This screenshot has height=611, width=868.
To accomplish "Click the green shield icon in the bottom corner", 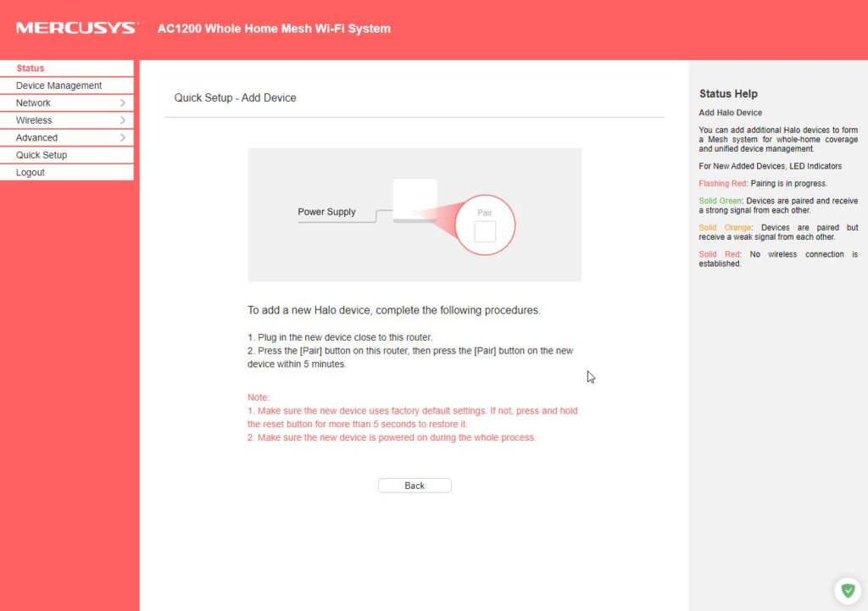I will point(845,590).
